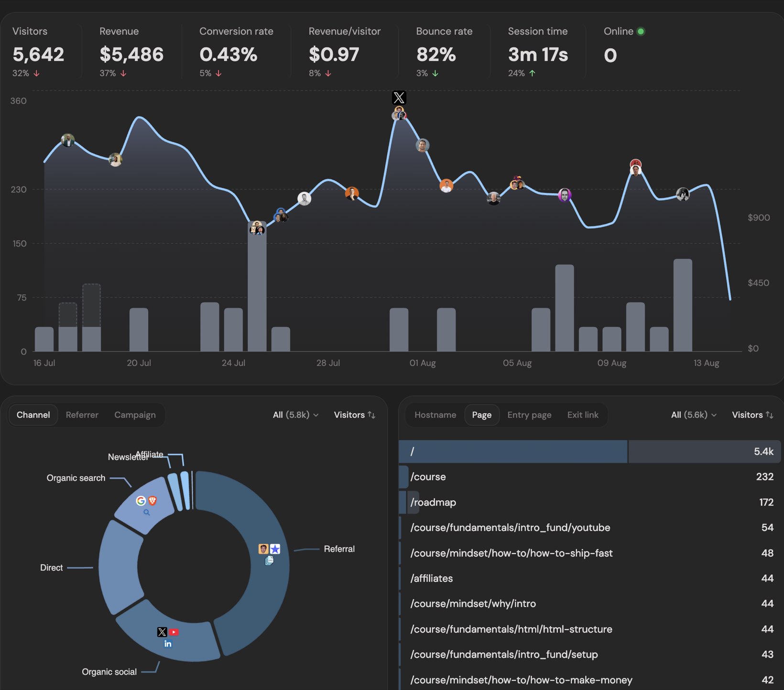Click the '/' page row with 5.4k
The width and height of the screenshot is (784, 690).
click(589, 452)
